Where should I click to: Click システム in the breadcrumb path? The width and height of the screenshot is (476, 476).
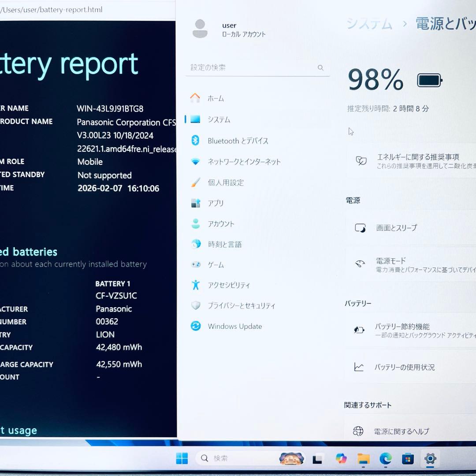tap(369, 24)
